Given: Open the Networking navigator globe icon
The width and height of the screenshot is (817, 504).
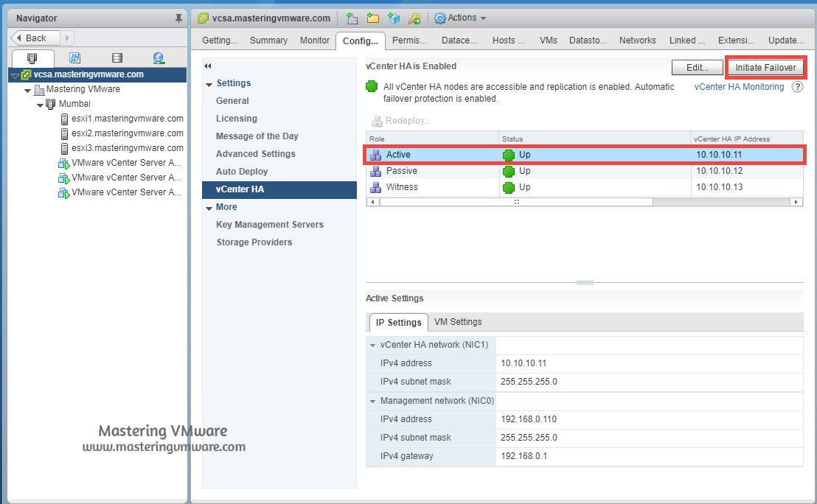Looking at the screenshot, I should click(159, 57).
